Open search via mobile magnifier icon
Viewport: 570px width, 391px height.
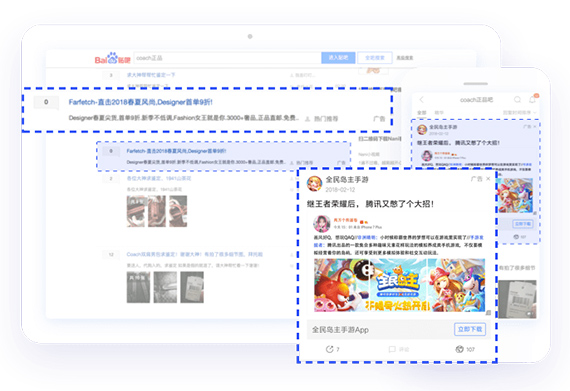tap(517, 100)
